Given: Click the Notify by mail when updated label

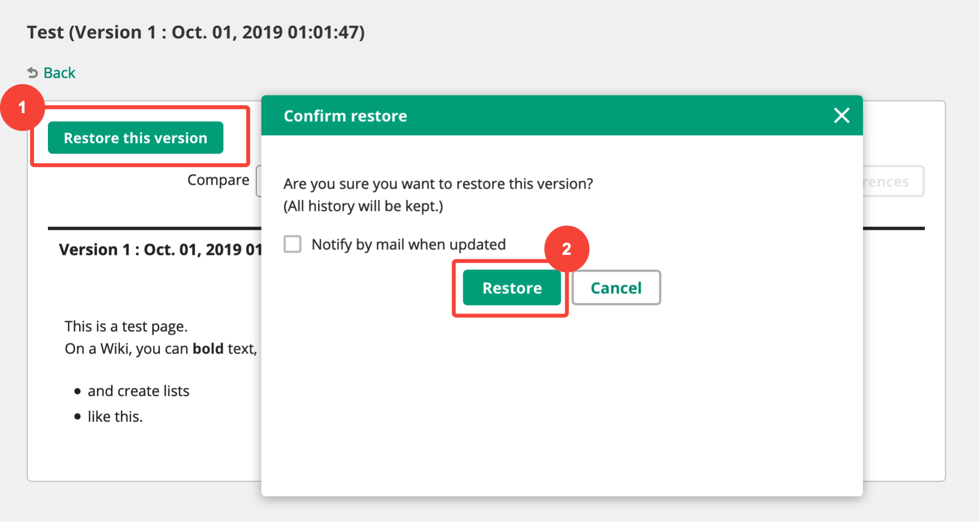Looking at the screenshot, I should click(x=408, y=245).
